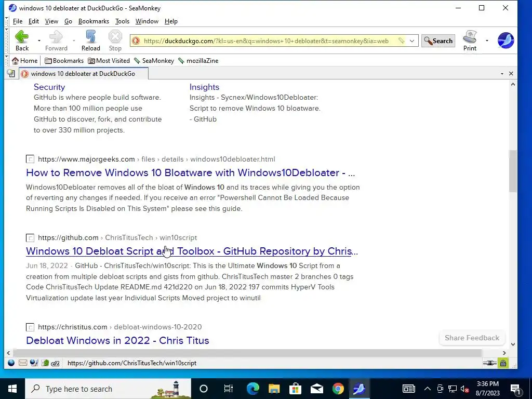
Task: Click the Share Feedback button
Action: [472, 338]
